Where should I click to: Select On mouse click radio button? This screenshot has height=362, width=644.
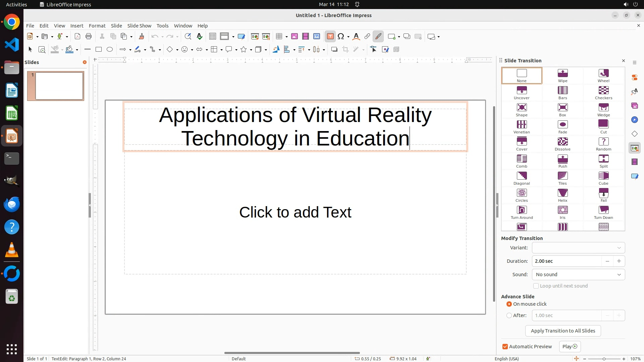pos(509,304)
